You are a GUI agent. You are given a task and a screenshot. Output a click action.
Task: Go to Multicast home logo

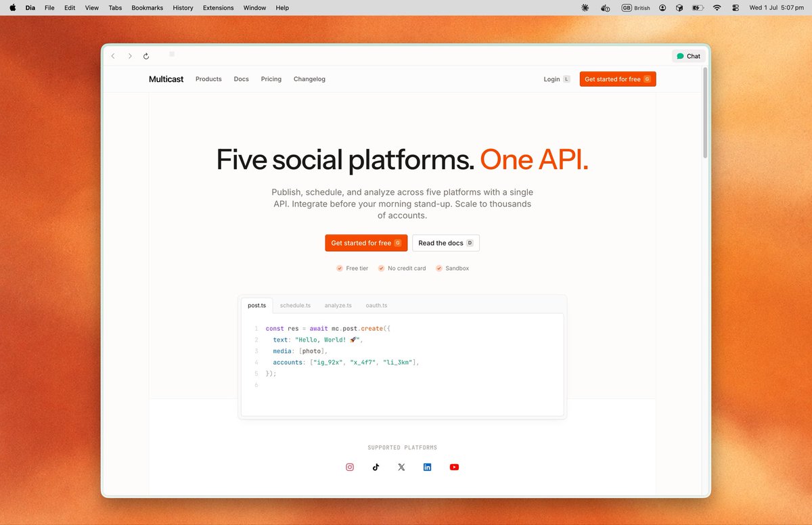[x=166, y=79]
